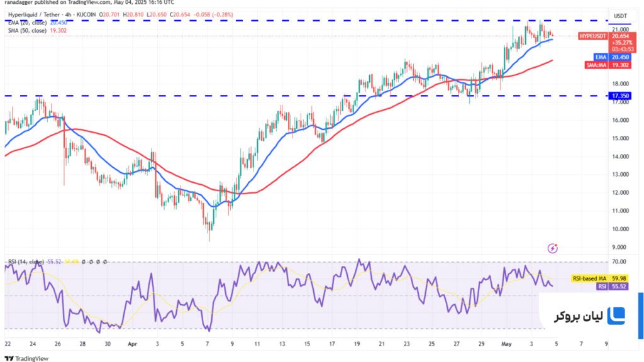Click the lightning bolt icon on the chart
Image resolution: width=644 pixels, height=362 pixels.
coord(552,248)
